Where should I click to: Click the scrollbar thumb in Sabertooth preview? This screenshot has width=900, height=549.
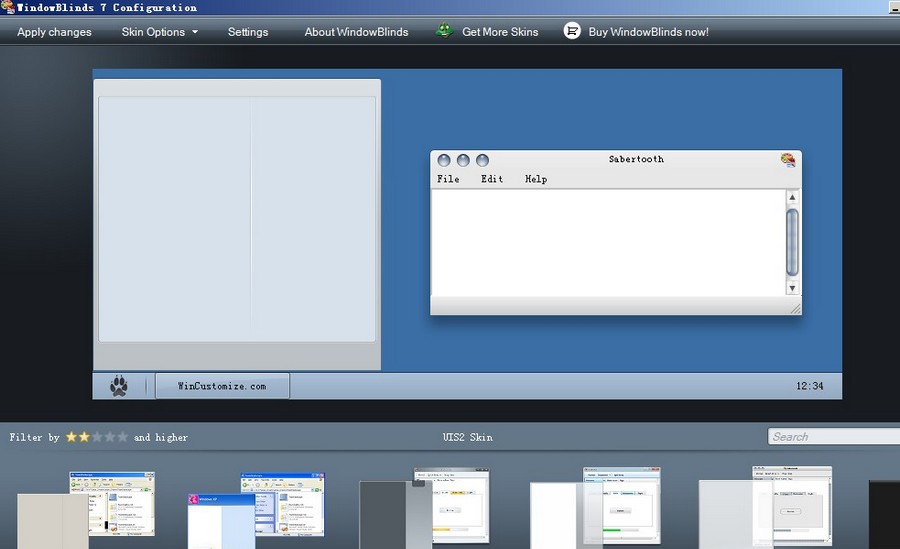(x=792, y=242)
